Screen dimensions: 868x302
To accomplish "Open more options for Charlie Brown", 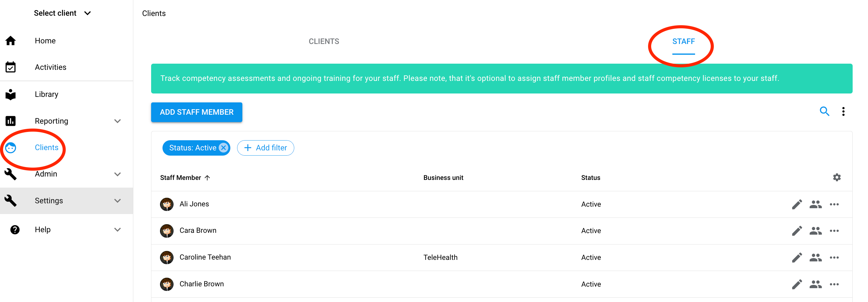I will tap(834, 284).
